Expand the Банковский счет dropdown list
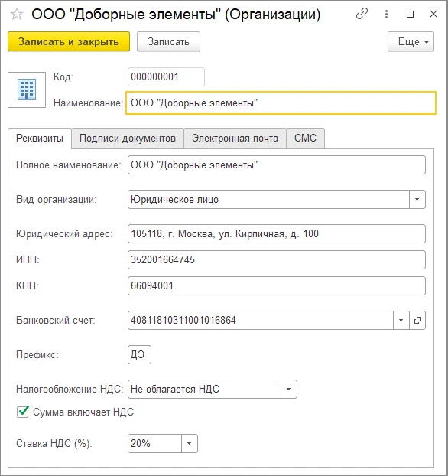448x476 pixels. [x=401, y=321]
